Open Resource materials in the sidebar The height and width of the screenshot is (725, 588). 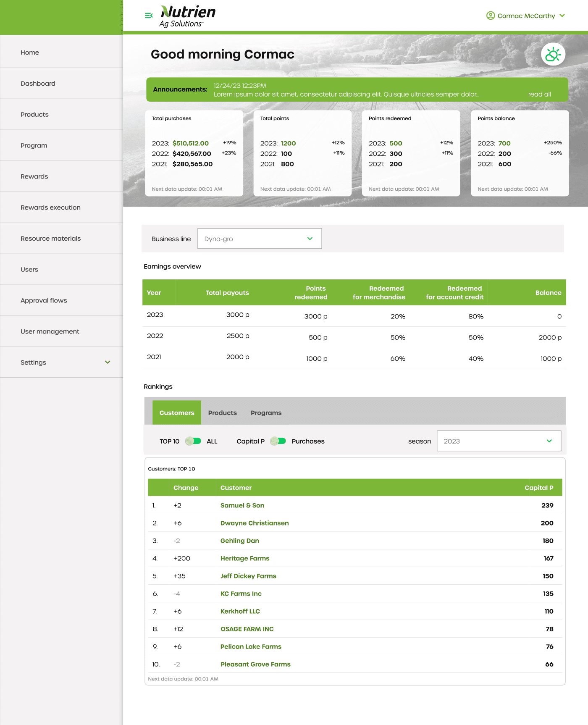(x=61, y=239)
